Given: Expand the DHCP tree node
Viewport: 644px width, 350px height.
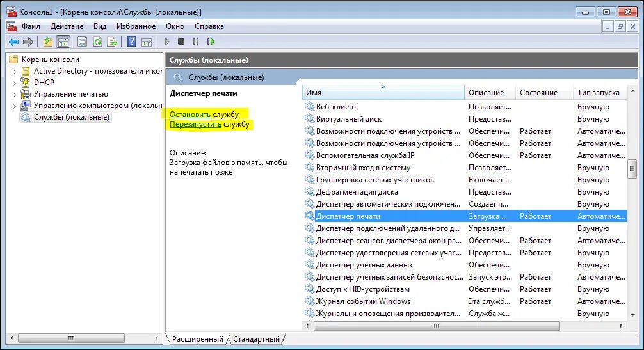Looking at the screenshot, I should pyautogui.click(x=14, y=83).
